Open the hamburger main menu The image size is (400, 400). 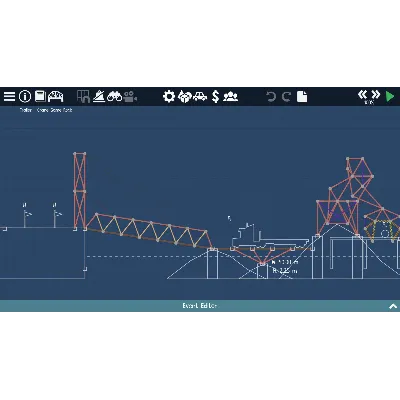(x=9, y=97)
